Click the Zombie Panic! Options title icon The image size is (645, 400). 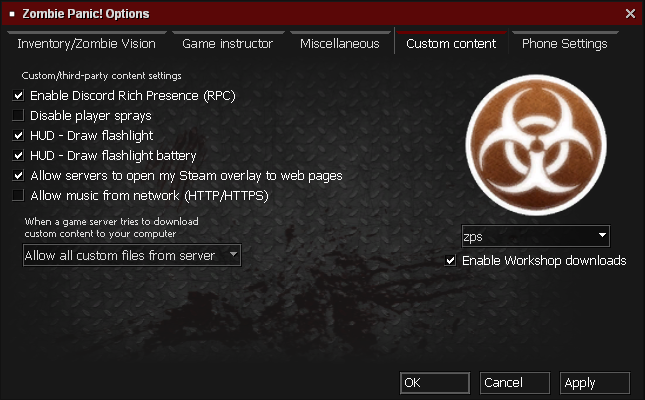12,14
